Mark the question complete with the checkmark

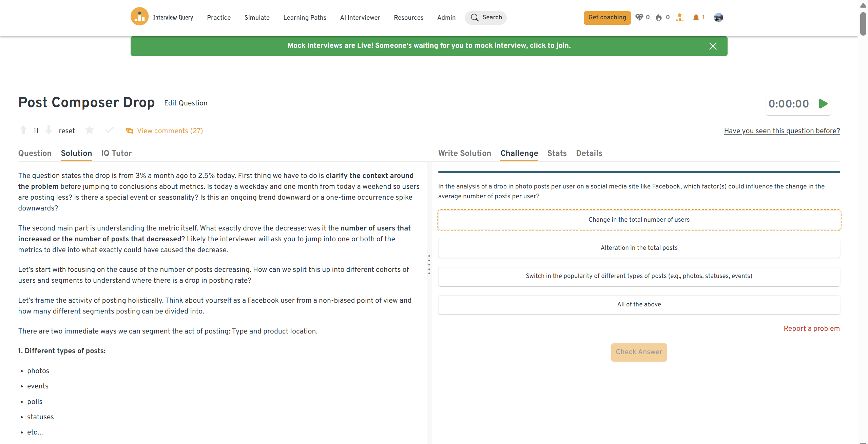coord(109,130)
